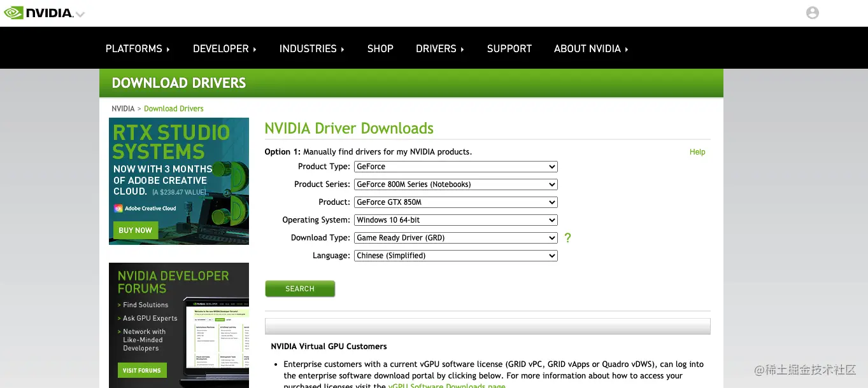Open the ABOUT NVIDIA menu
The width and height of the screenshot is (868, 388).
click(591, 48)
